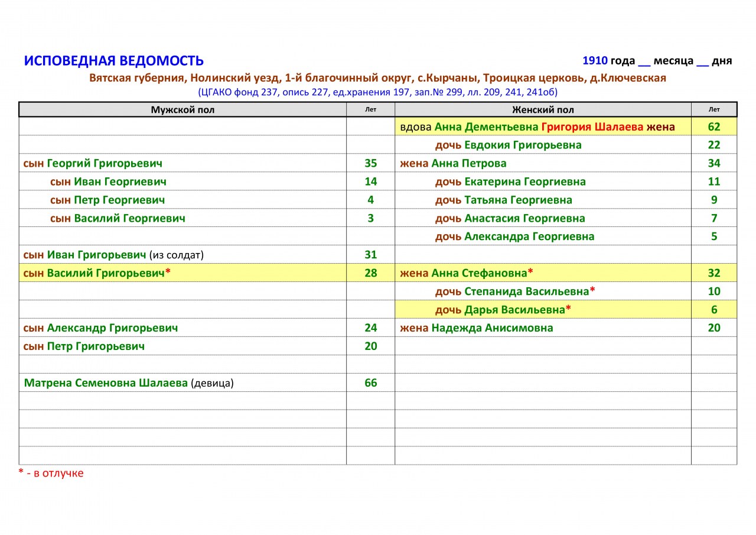
Task: Click age 14 next to Иван Георгиевич
Action: (370, 181)
